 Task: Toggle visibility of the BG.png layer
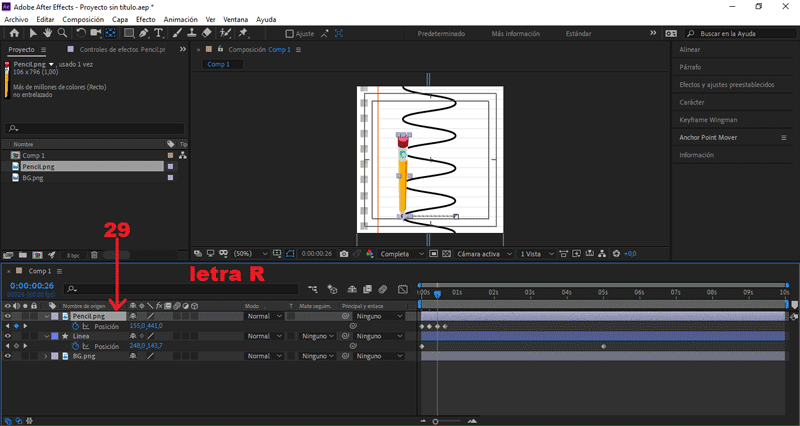coord(8,356)
